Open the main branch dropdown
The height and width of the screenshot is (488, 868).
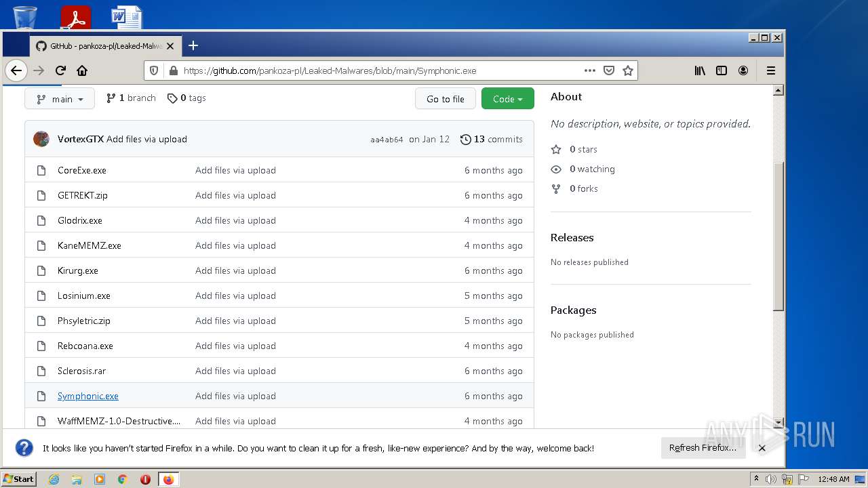[x=59, y=99]
